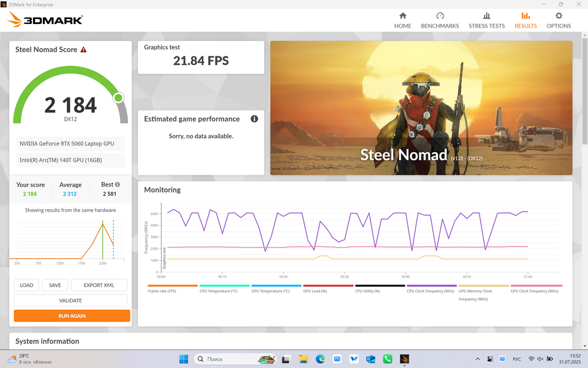The image size is (588, 368).
Task: Toggle CPU Temperature legend series
Action: [224, 289]
